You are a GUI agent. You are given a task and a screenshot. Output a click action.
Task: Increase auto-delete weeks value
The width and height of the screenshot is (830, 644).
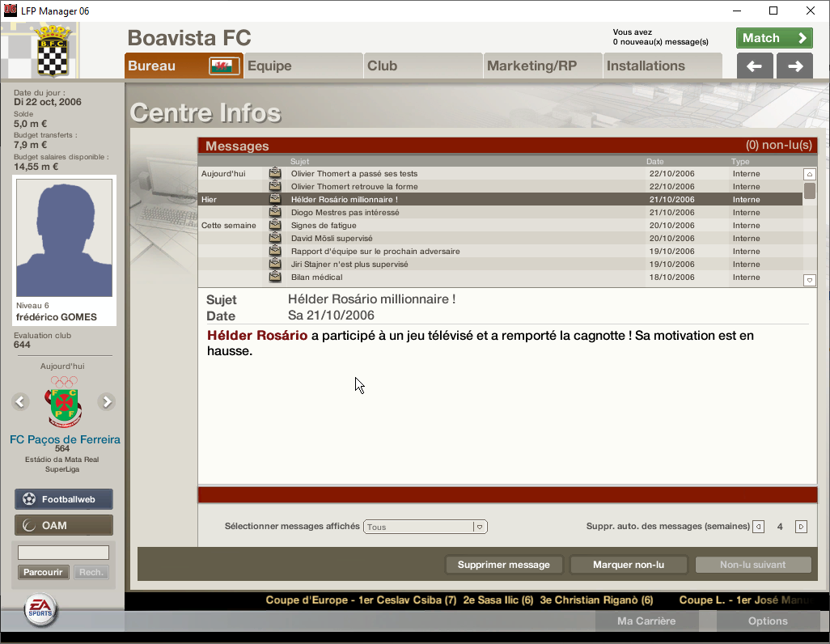[x=801, y=527]
